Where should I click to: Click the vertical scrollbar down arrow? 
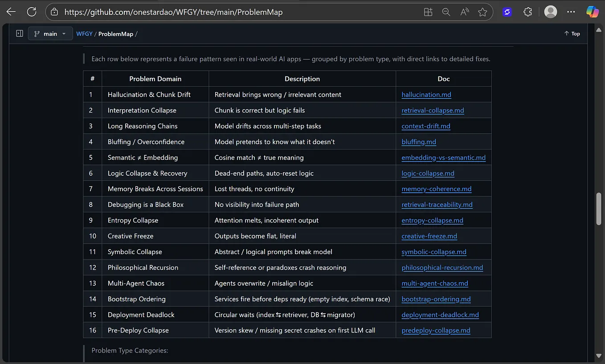pyautogui.click(x=599, y=356)
